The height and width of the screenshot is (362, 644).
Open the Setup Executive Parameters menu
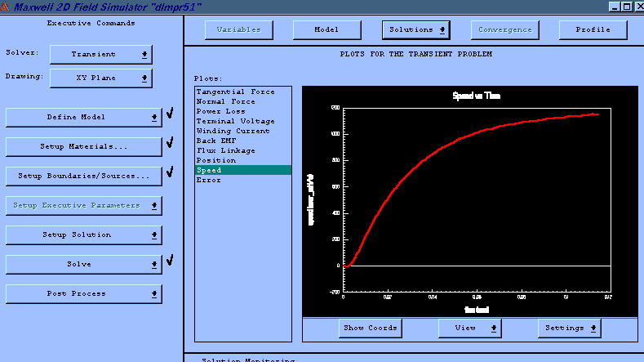84,206
